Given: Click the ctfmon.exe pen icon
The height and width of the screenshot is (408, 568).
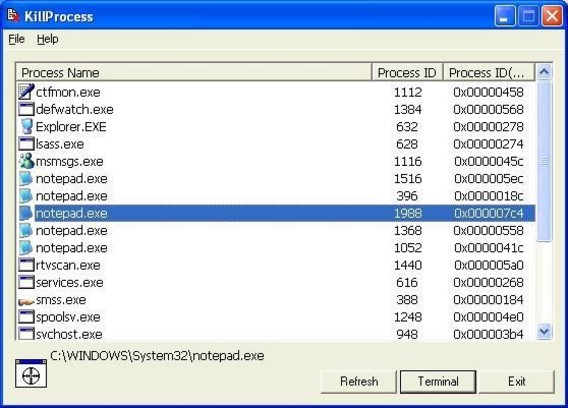Looking at the screenshot, I should (x=26, y=92).
